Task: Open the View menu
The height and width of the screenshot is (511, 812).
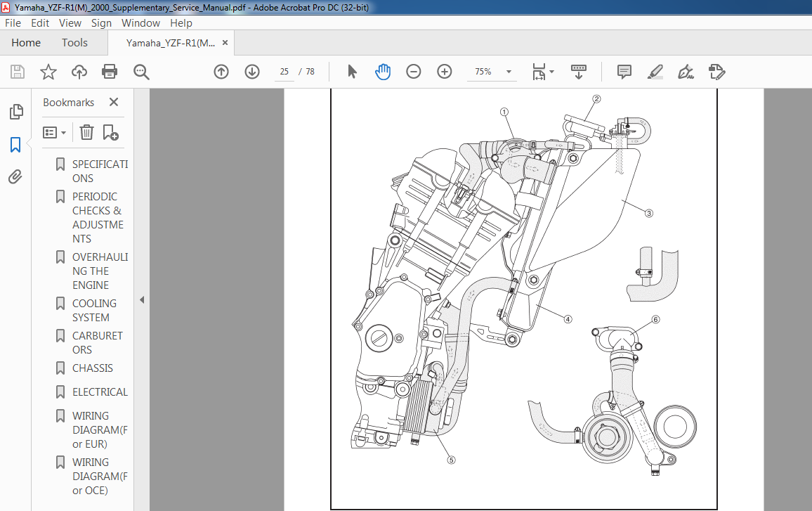Action: click(x=70, y=22)
